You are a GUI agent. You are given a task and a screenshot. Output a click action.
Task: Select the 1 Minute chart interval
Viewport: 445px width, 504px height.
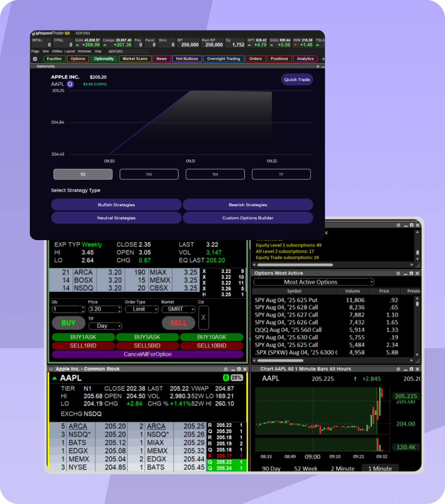click(380, 468)
